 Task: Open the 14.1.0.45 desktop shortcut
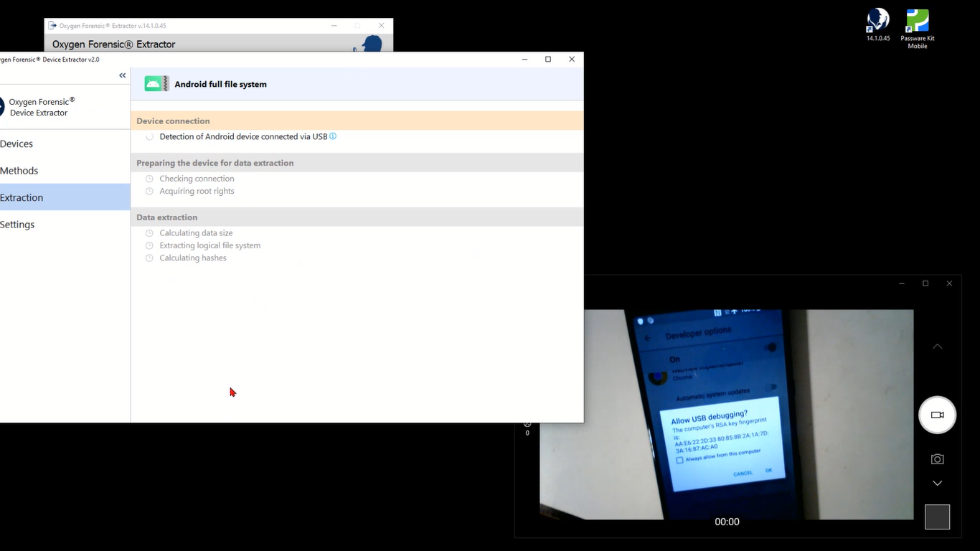pyautogui.click(x=878, y=25)
